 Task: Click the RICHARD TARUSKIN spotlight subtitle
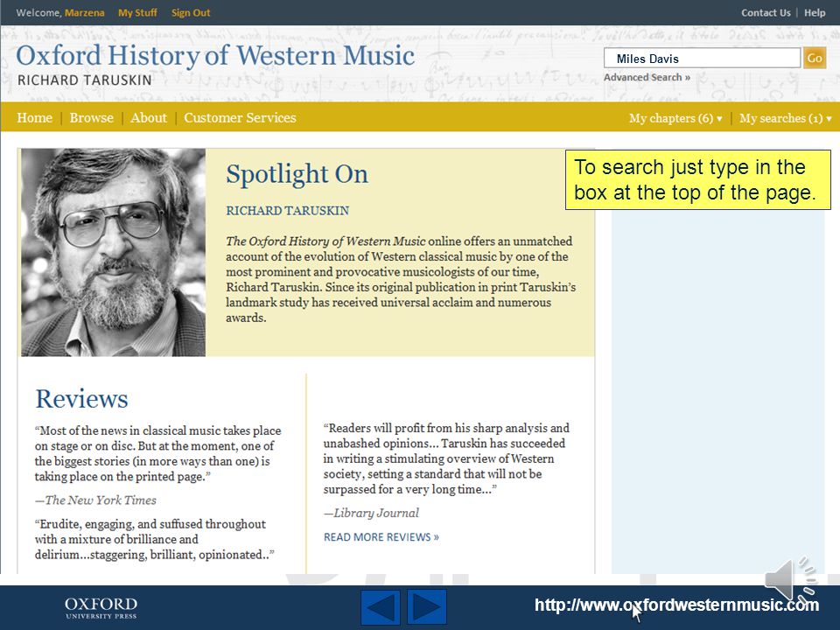click(x=287, y=211)
